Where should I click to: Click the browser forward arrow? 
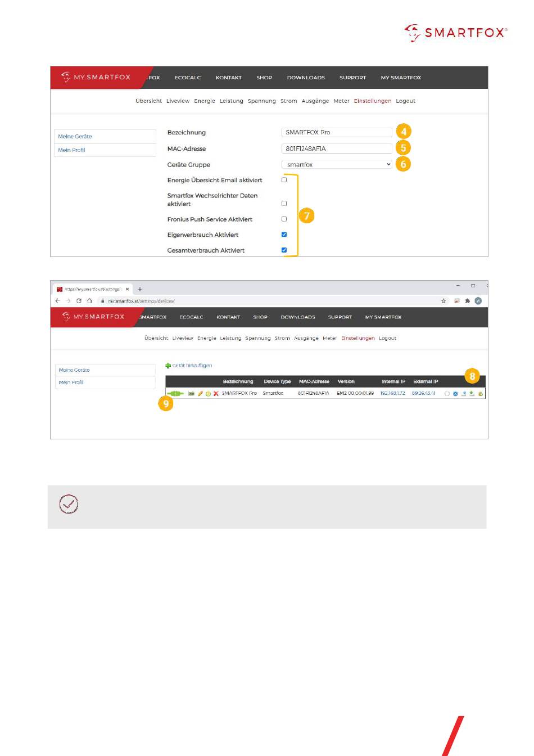68,301
